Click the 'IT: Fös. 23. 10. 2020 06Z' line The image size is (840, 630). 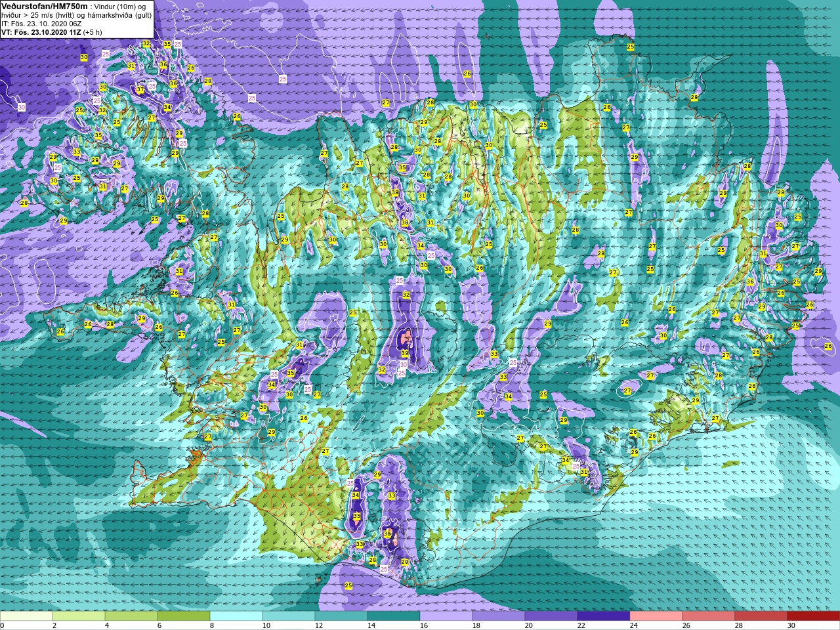[41, 23]
